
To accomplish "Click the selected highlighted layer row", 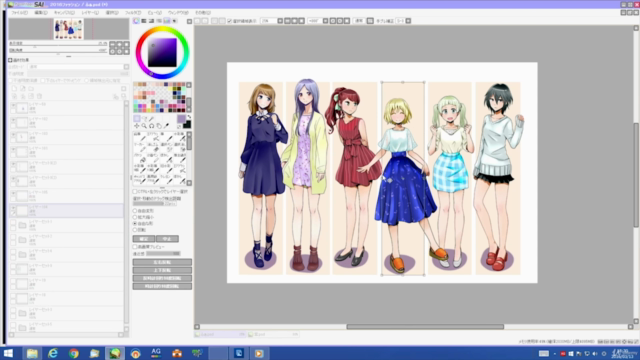I will click(66, 211).
